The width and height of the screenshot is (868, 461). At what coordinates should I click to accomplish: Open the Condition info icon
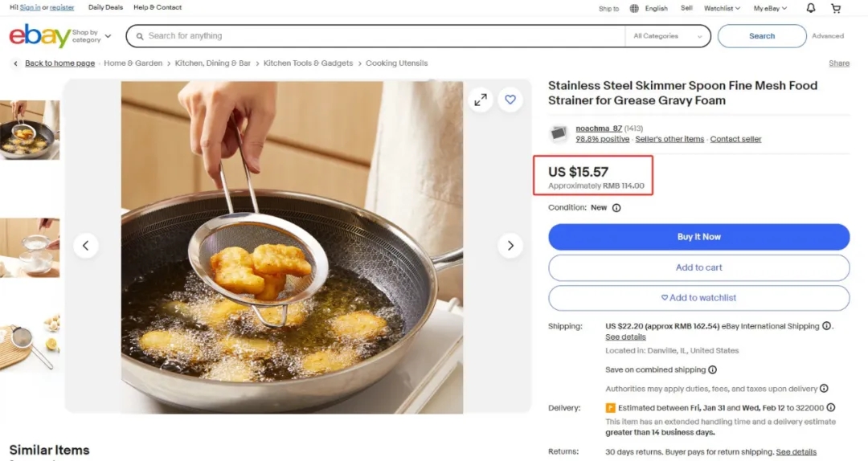(616, 208)
